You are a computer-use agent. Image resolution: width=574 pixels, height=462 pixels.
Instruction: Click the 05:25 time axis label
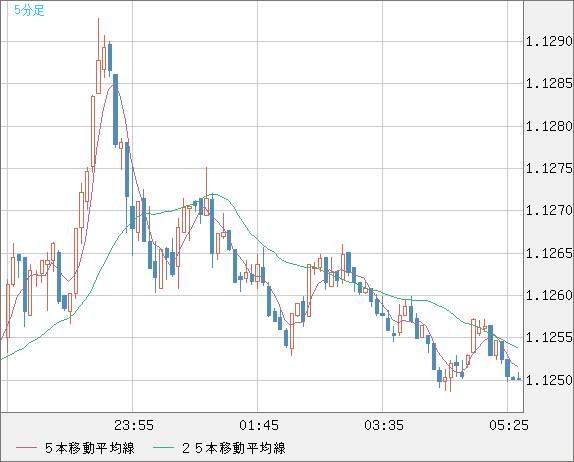pyautogui.click(x=509, y=425)
